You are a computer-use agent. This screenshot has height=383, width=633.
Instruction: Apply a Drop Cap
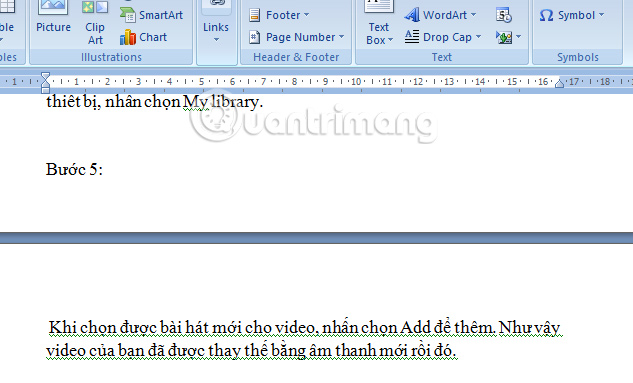pos(443,37)
